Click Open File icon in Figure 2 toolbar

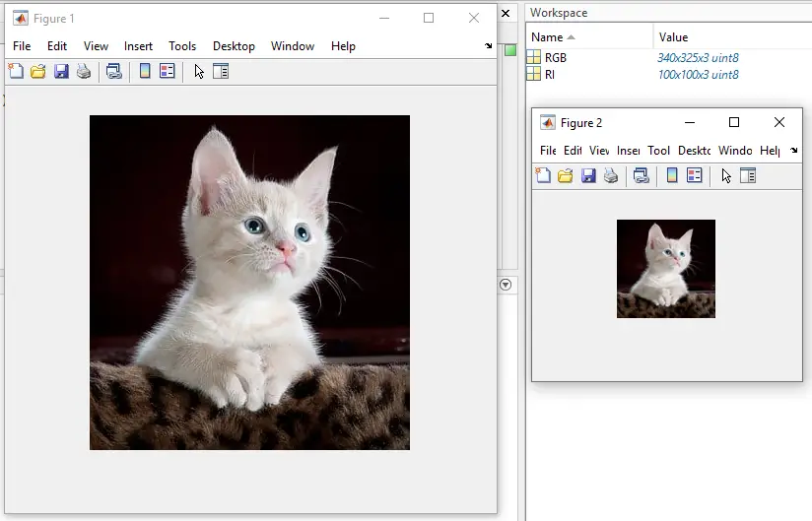pos(565,176)
